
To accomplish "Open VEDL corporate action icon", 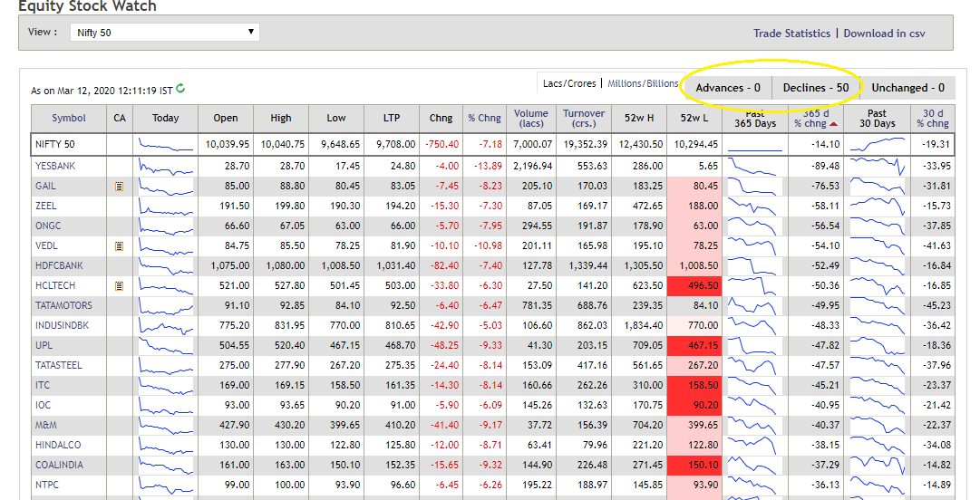I will [x=120, y=246].
